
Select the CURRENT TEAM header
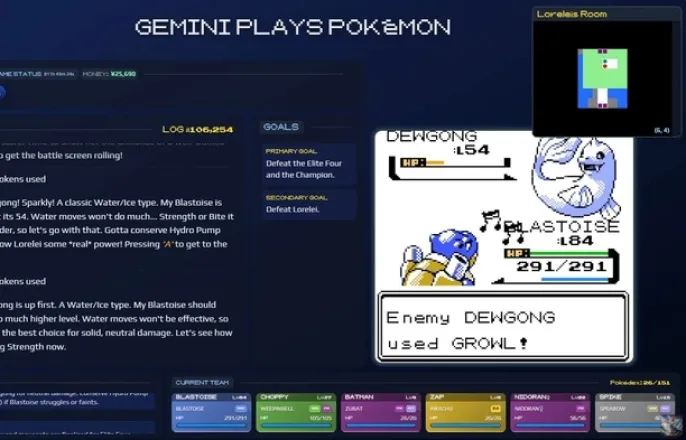click(x=202, y=382)
